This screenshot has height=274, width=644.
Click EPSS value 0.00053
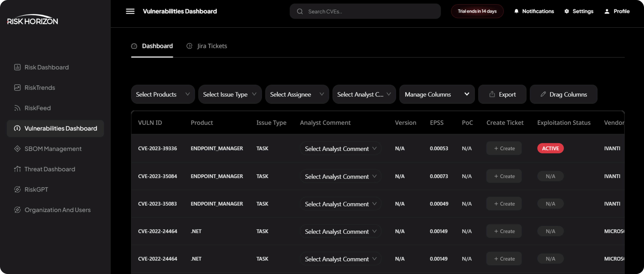439,149
